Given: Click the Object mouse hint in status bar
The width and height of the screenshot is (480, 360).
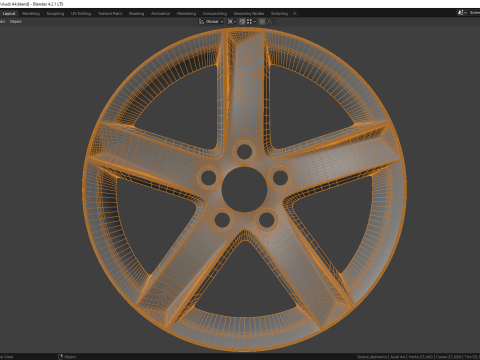Looking at the screenshot, I should tap(68, 357).
